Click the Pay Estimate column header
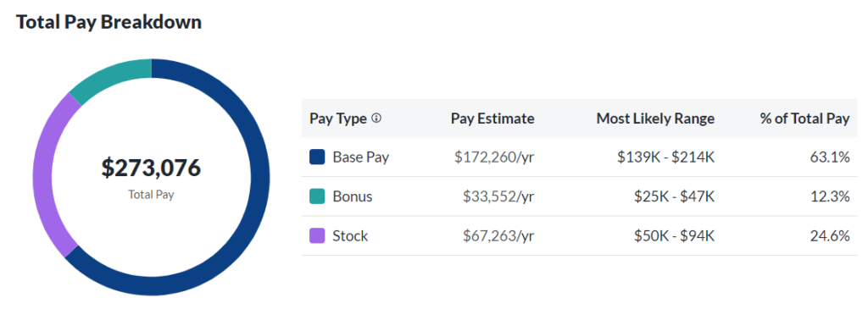868x309 pixels. (x=492, y=119)
